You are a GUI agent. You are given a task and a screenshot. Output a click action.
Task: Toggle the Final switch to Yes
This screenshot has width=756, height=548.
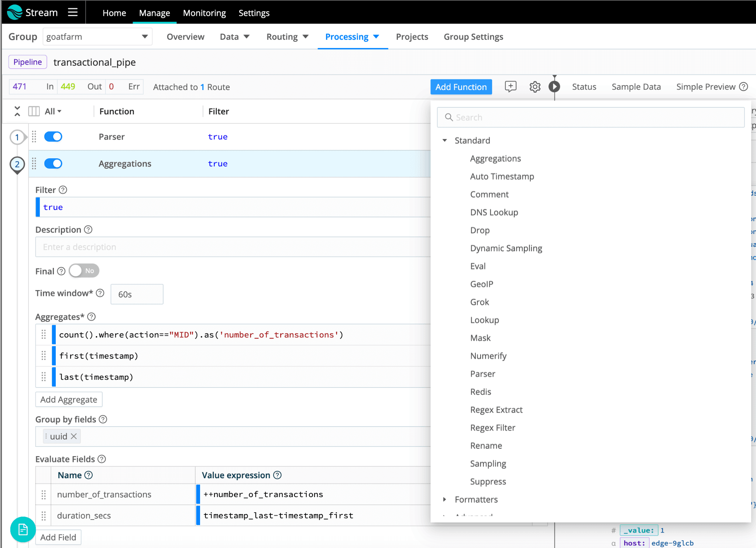tap(84, 271)
